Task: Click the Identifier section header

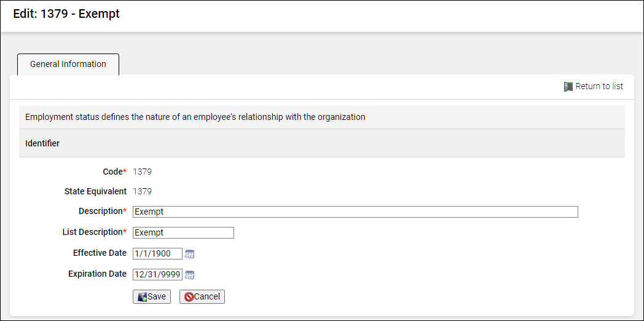Action: click(42, 143)
